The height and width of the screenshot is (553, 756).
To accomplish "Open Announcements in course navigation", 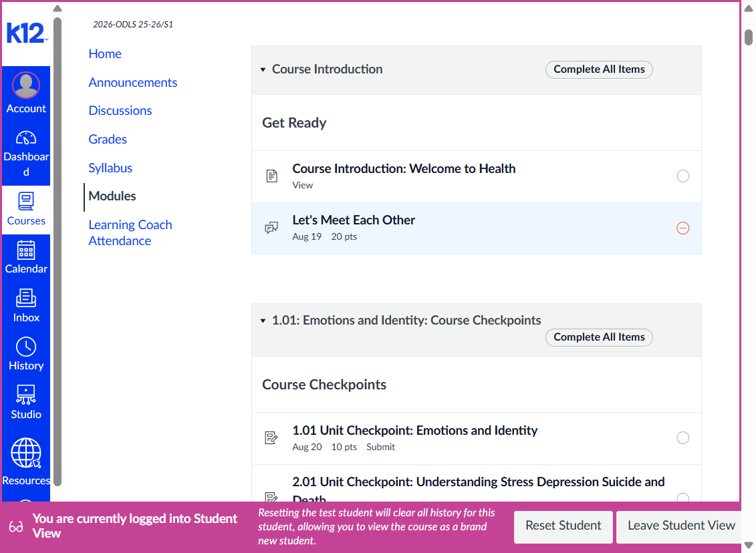I will point(133,82).
